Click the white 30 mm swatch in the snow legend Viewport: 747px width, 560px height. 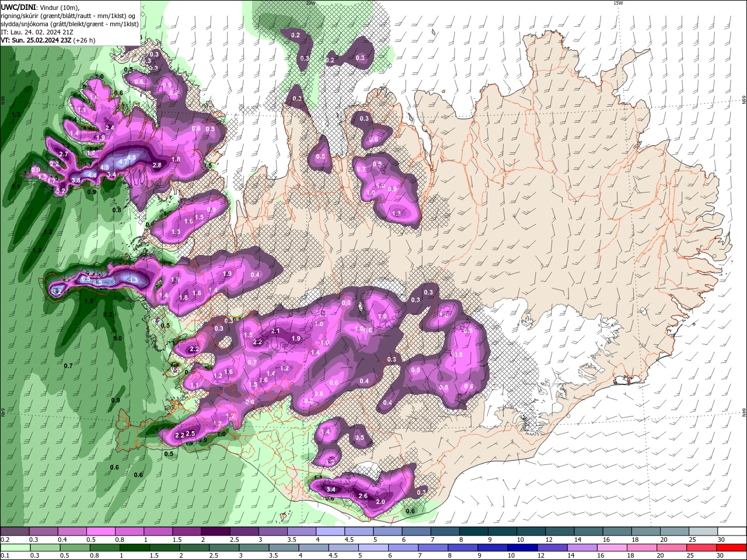pyautogui.click(x=731, y=531)
